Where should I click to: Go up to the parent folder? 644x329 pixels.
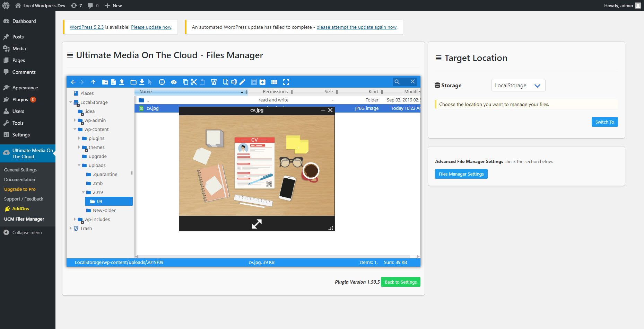pos(93,82)
